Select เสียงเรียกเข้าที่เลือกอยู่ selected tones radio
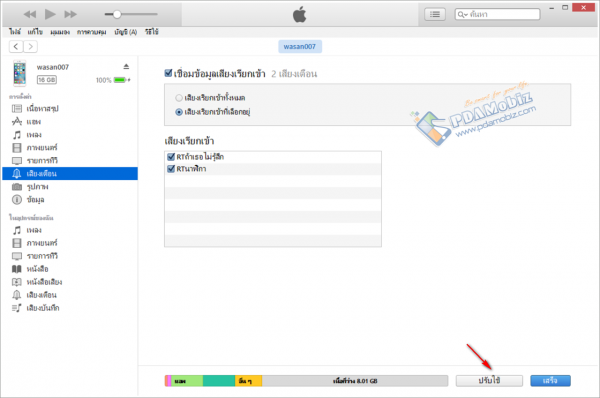 coord(179,112)
